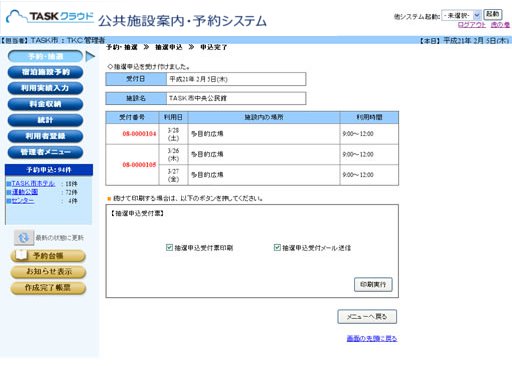Click the 【本日】 date in the status bar
The image size is (512, 366).
(x=464, y=41)
